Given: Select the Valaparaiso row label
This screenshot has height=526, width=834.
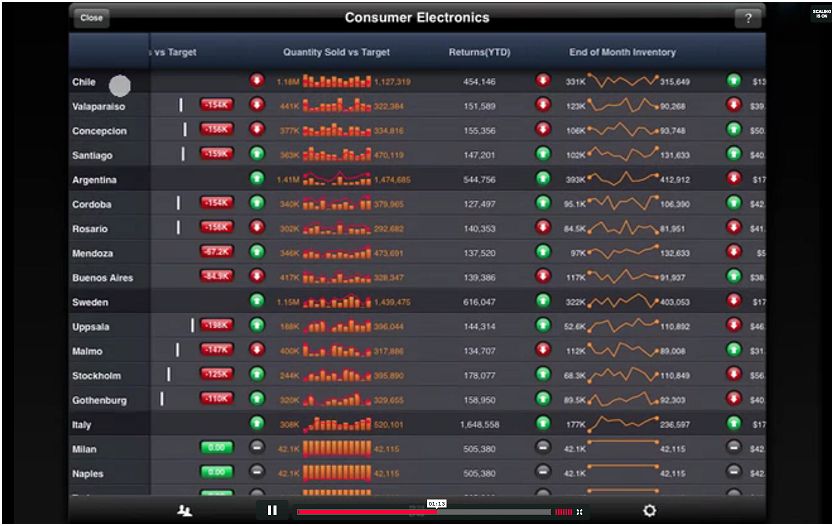Looking at the screenshot, I should coord(98,106).
